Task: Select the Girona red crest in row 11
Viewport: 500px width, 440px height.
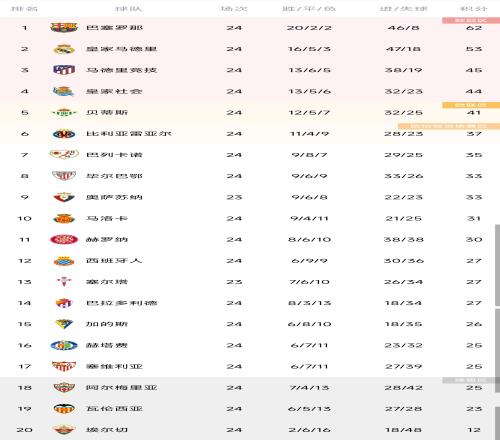Action: pos(64,239)
